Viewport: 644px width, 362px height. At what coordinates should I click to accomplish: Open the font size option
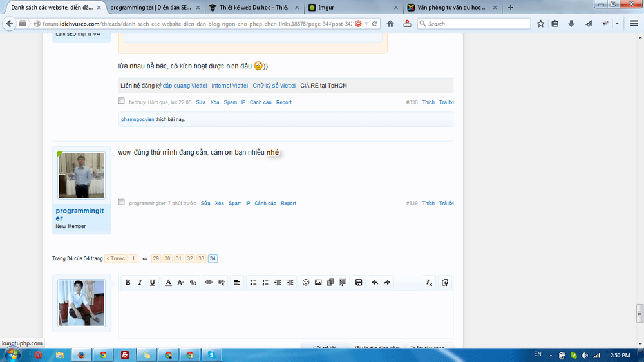pos(180,282)
